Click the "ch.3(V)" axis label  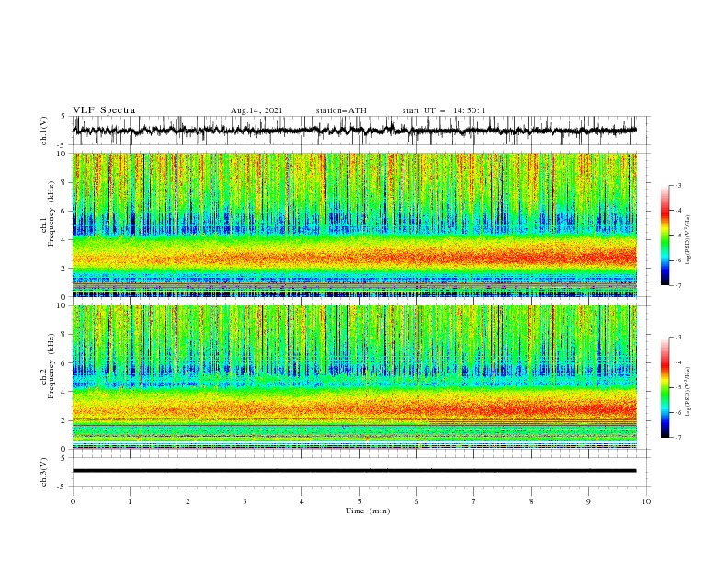coord(44,472)
